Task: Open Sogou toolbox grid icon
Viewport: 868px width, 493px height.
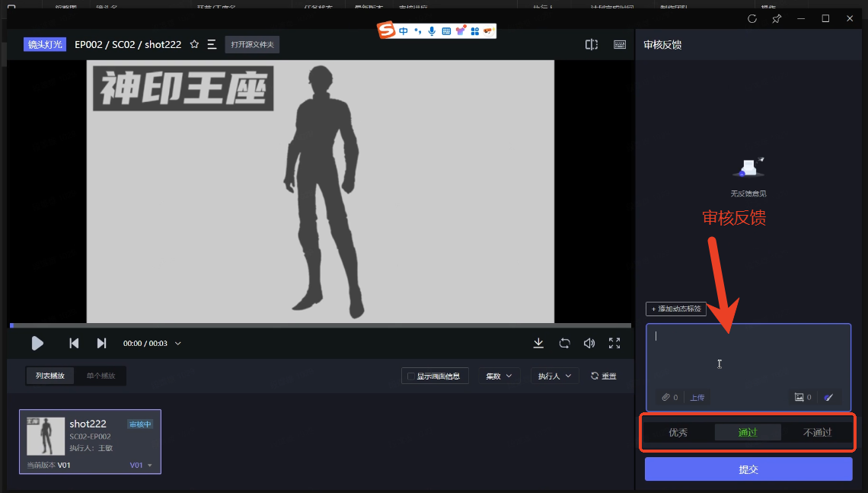Action: pyautogui.click(x=475, y=31)
